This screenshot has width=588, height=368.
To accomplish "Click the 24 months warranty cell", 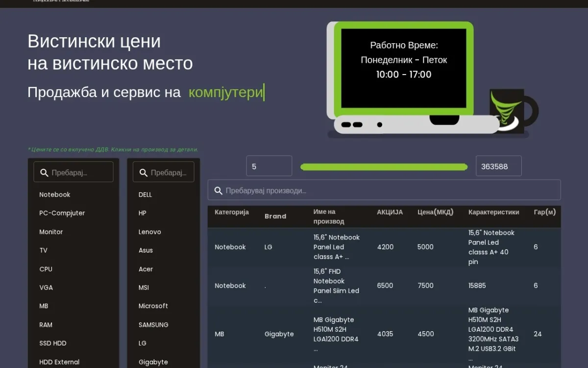I will [538, 334].
